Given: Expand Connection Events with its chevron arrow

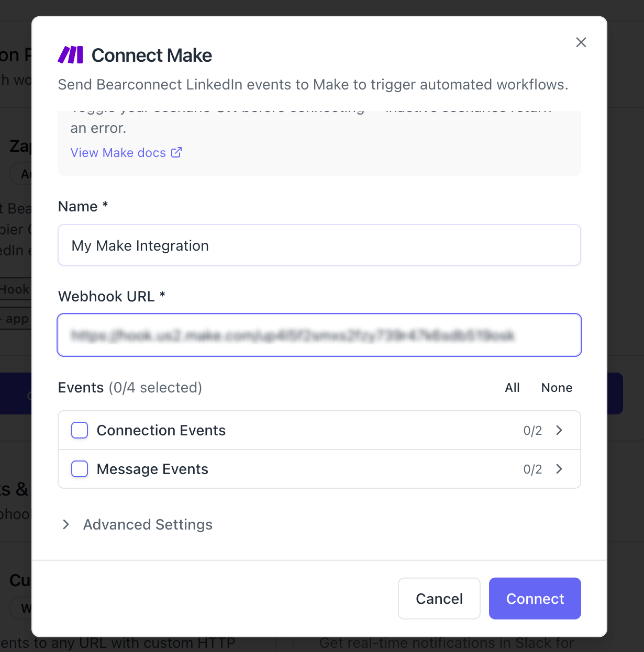Looking at the screenshot, I should pyautogui.click(x=559, y=430).
